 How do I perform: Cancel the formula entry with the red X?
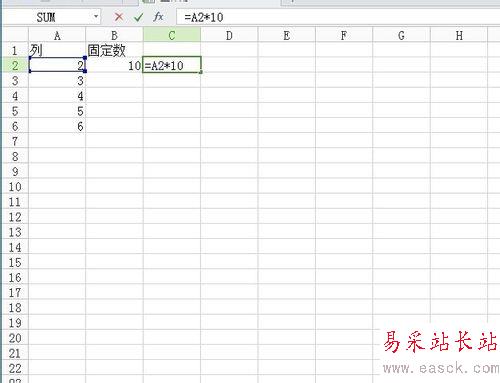[119, 17]
